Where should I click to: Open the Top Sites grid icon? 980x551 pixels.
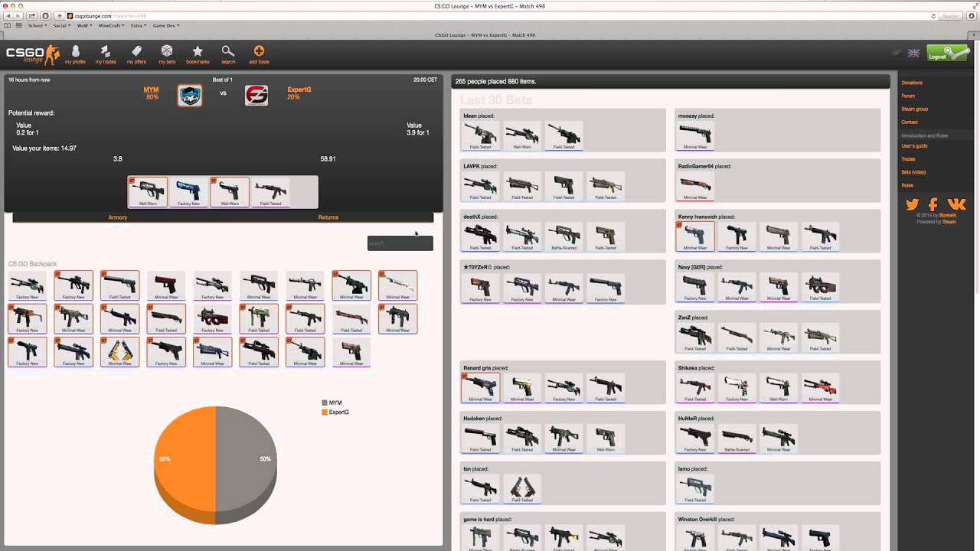pos(18,25)
